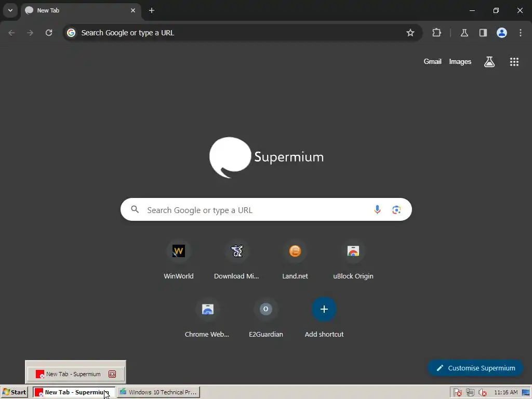Open the WinWorld shortcut

click(179, 261)
